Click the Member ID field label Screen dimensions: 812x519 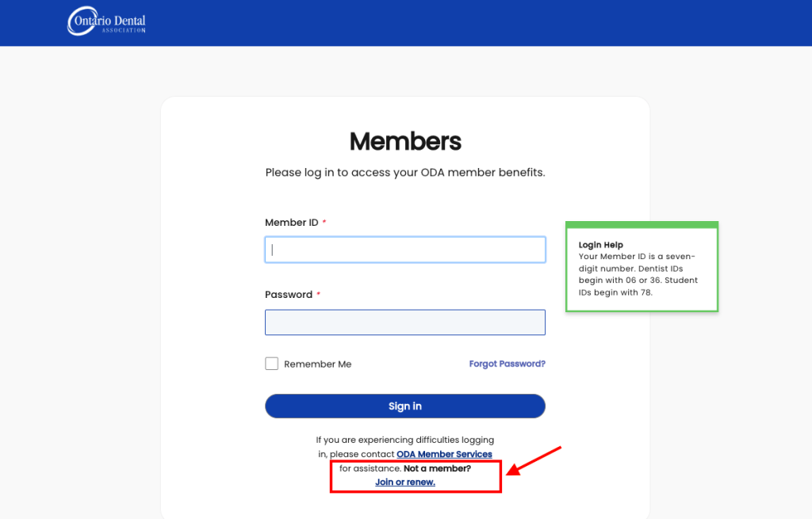point(292,223)
